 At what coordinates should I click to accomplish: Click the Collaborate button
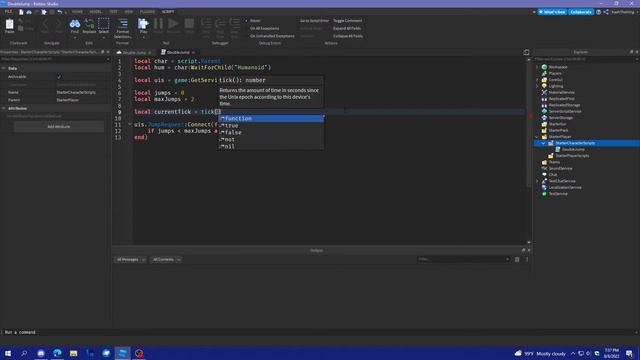pos(581,12)
